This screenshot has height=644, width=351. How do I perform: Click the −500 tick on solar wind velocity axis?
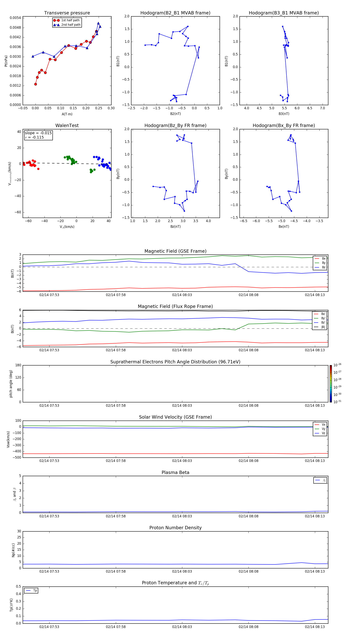[x=17, y=458]
